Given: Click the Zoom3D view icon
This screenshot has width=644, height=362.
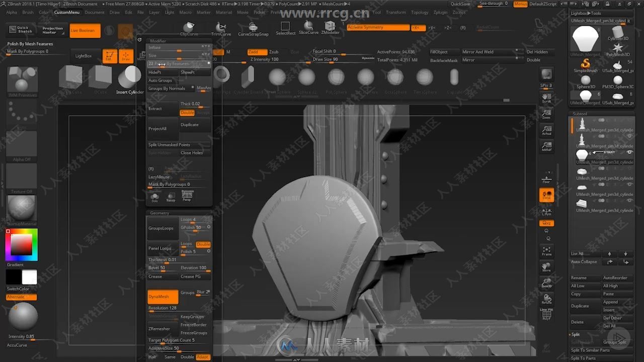Looking at the screenshot, I should point(546,283).
